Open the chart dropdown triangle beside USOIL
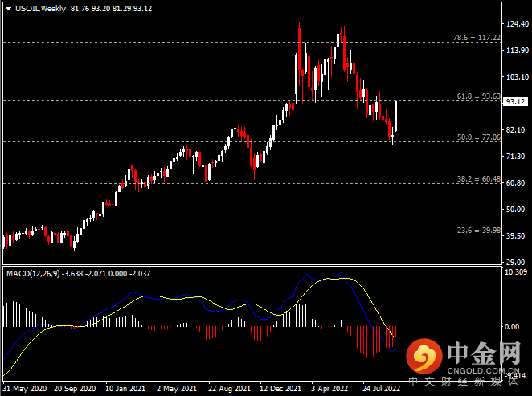Image resolution: width=532 pixels, height=396 pixels. coord(9,9)
